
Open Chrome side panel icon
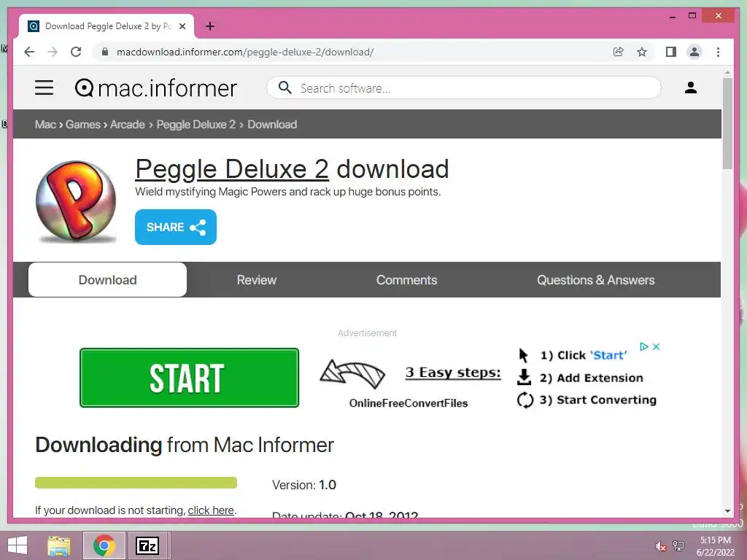point(671,52)
